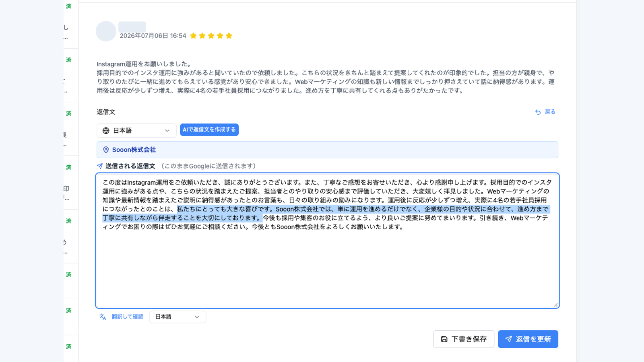Click the reviewer avatar circle

click(106, 31)
